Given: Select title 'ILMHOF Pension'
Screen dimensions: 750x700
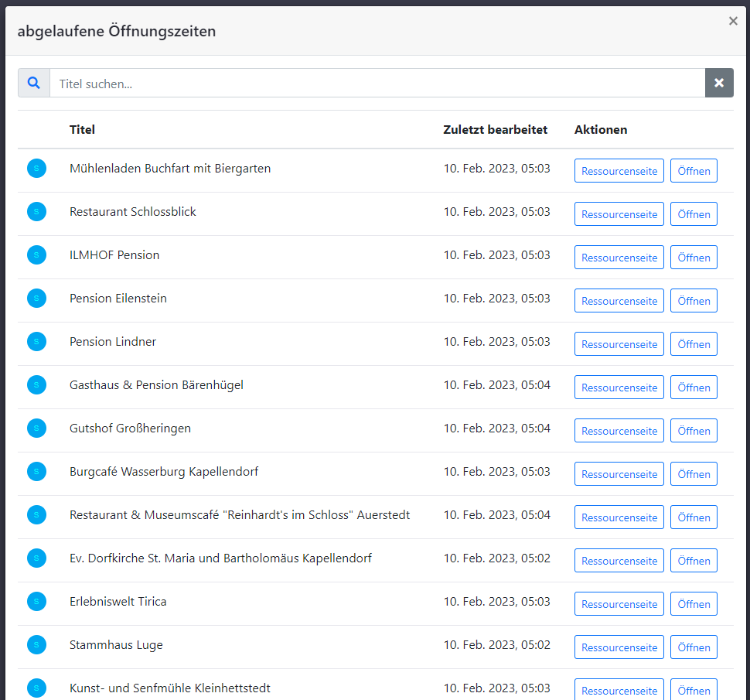Looking at the screenshot, I should 114,255.
